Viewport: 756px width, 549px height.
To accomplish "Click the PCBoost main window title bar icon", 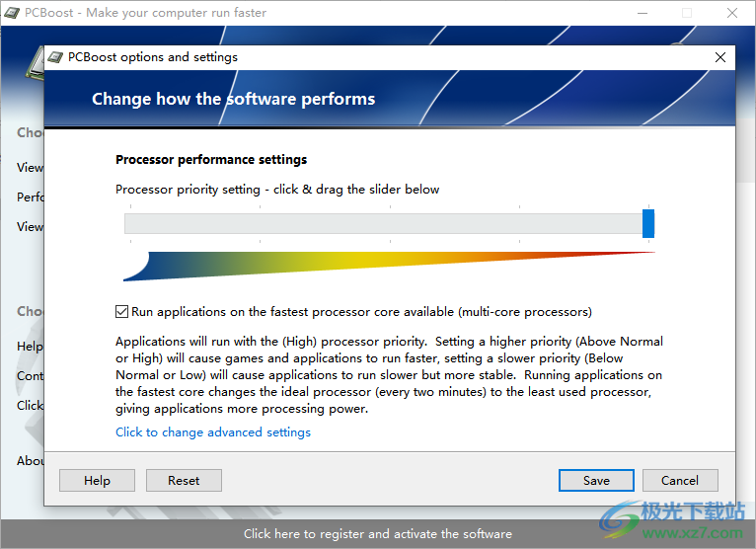I will 12,13.
